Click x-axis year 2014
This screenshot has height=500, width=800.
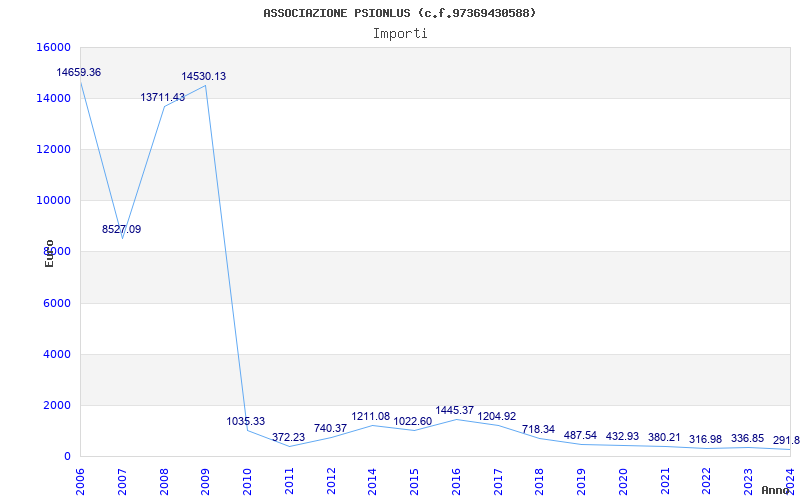coord(372,482)
